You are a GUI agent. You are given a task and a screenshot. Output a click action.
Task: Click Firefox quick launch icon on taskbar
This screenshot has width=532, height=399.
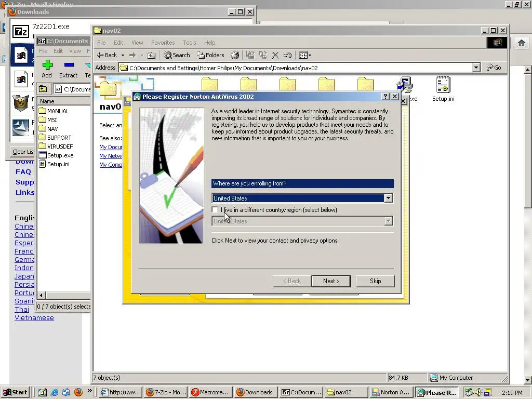pos(78,392)
